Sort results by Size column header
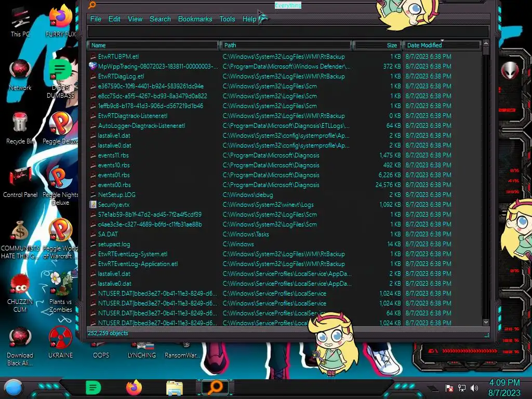532x399 pixels. 377,45
